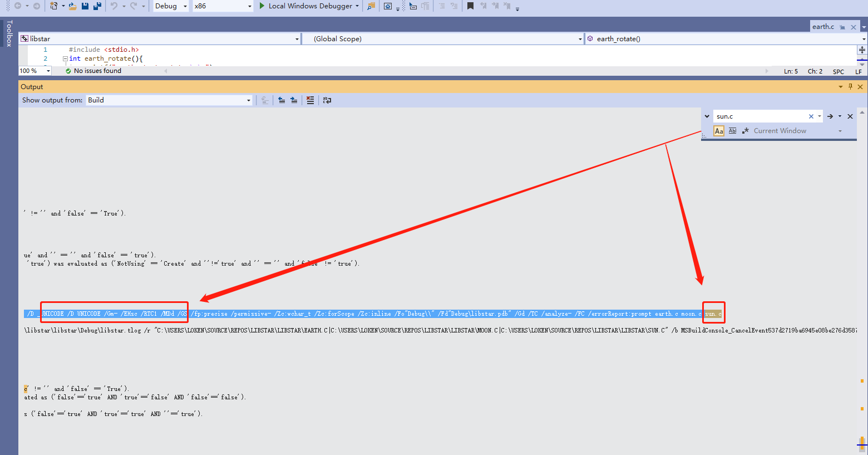Click the bookmark icon in toolbar

pos(470,6)
